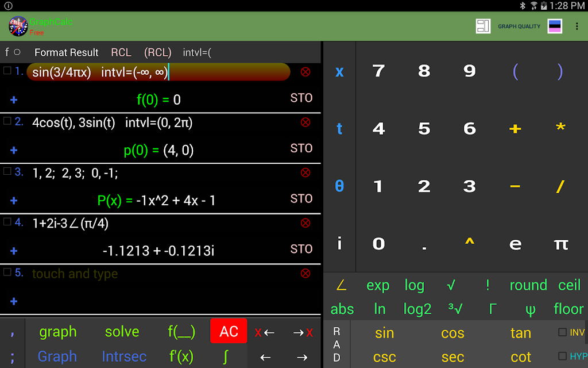Image resolution: width=588 pixels, height=368 pixels.
Task: Store entry 1 result with STO
Action: coord(301,98)
